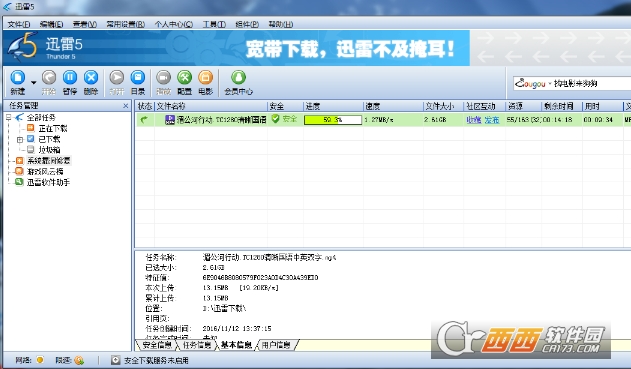This screenshot has height=369, width=631.
Task: Switch to the 安全信息 tab
Action: 157,345
